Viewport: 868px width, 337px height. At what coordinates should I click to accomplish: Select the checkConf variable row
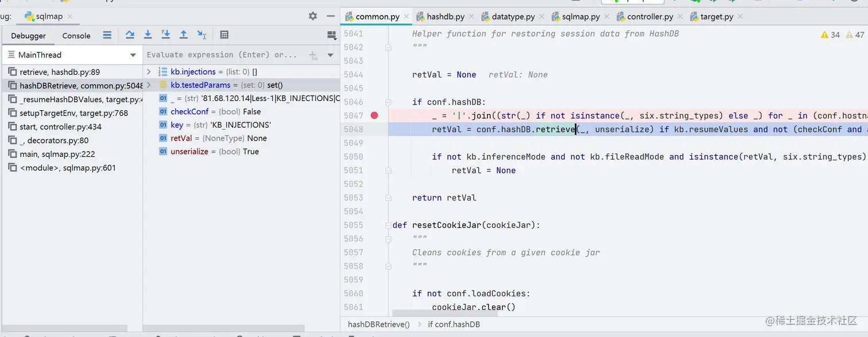pyautogui.click(x=241, y=111)
